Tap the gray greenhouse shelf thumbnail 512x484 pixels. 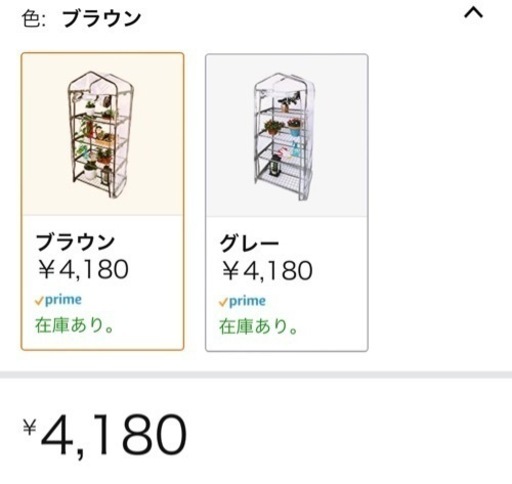(285, 137)
